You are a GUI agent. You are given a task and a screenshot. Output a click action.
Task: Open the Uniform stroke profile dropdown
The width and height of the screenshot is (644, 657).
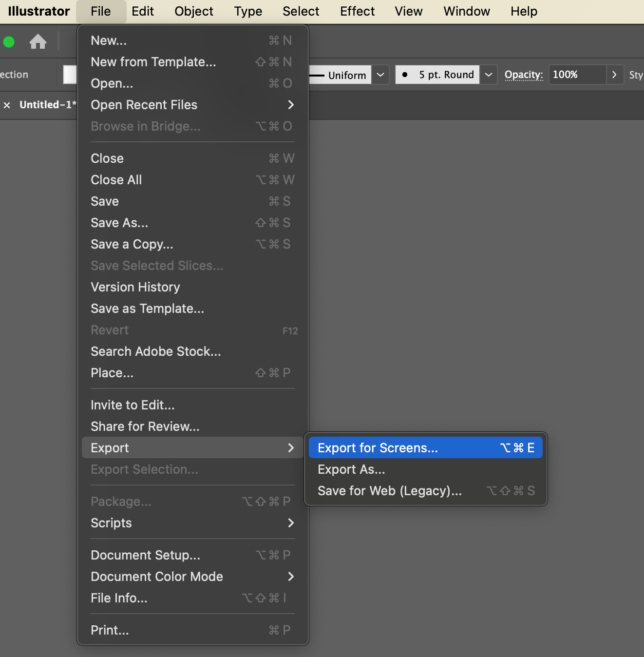pos(380,75)
